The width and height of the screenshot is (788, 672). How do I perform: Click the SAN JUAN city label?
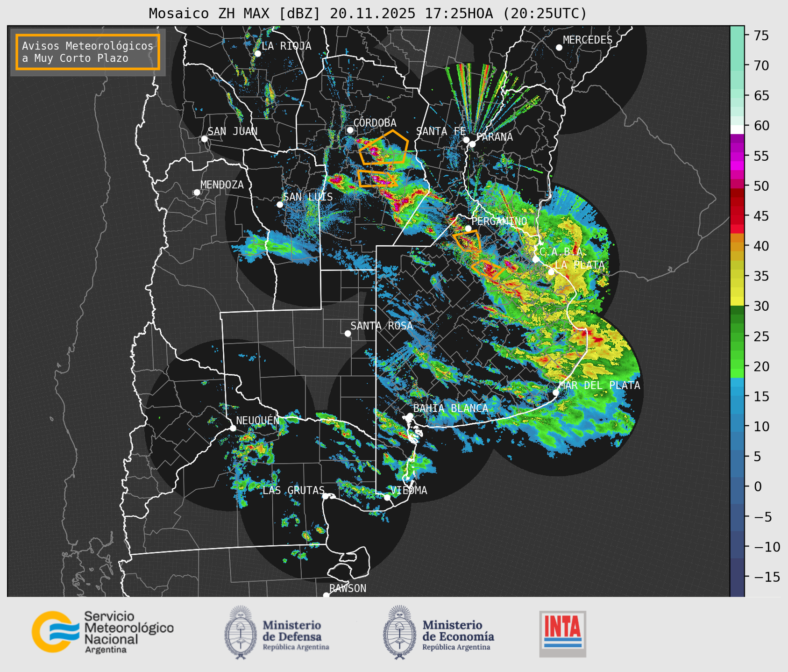(233, 131)
